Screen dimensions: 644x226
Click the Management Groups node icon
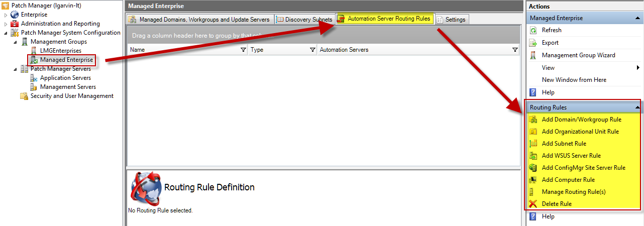pos(24,42)
